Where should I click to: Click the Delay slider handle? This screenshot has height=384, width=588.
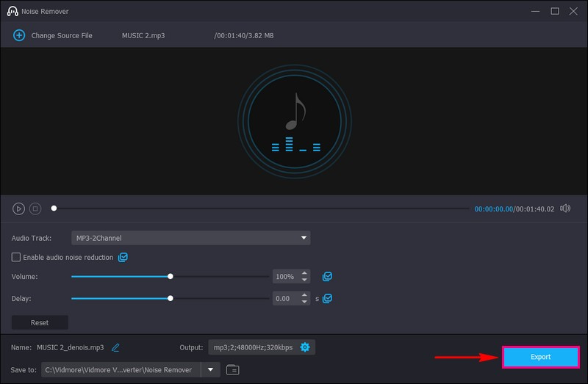171,299
